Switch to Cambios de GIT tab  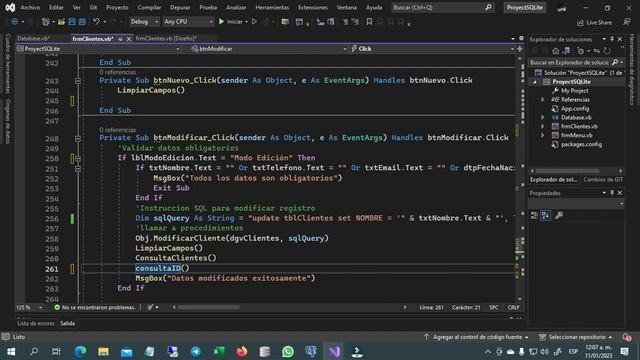[603, 180]
